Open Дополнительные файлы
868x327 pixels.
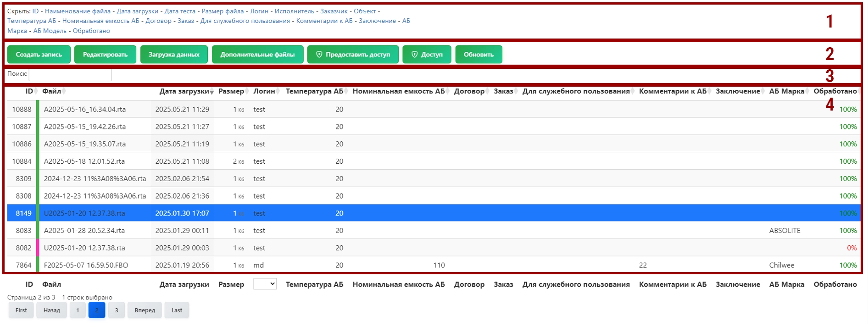point(257,55)
